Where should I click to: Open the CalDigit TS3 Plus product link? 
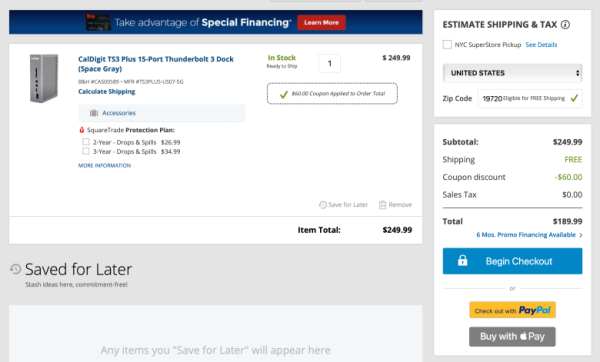[x=156, y=64]
